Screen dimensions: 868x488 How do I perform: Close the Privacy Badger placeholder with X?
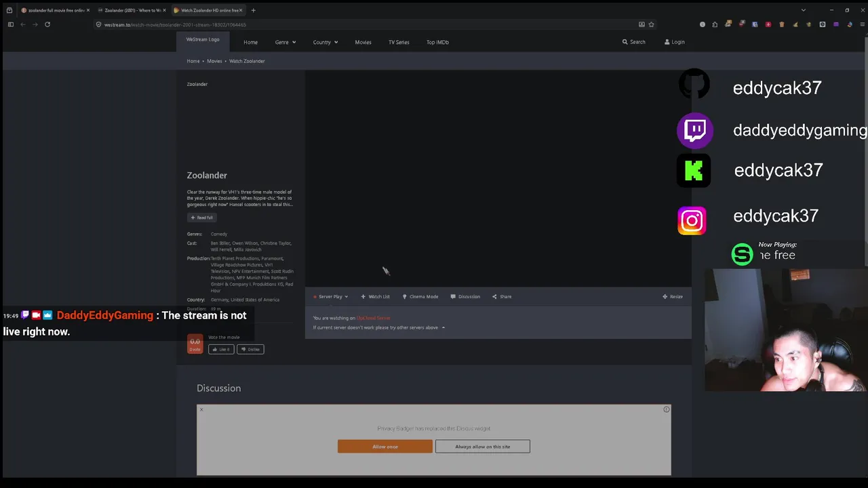(x=201, y=409)
